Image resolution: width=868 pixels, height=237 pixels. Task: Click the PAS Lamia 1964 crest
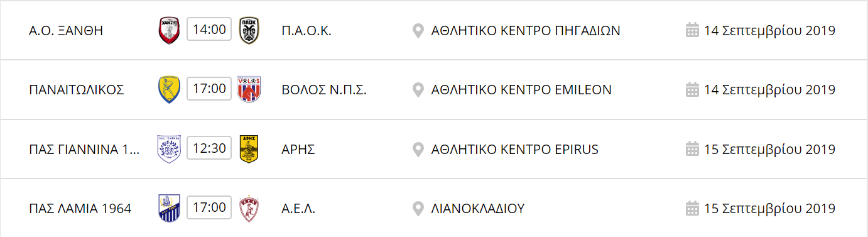point(170,208)
